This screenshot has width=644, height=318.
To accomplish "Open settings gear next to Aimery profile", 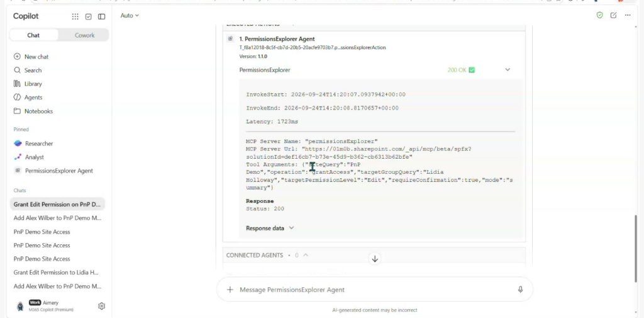I will [101, 306].
